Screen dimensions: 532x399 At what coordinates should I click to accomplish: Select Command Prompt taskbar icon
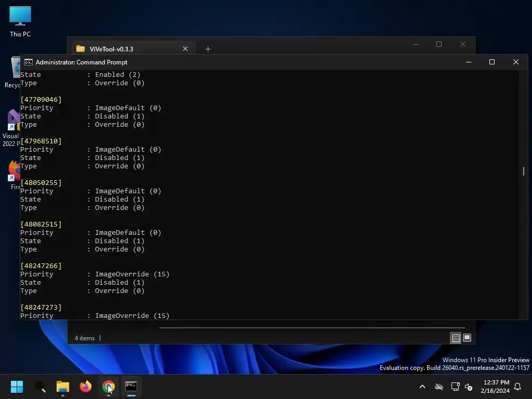click(131, 386)
